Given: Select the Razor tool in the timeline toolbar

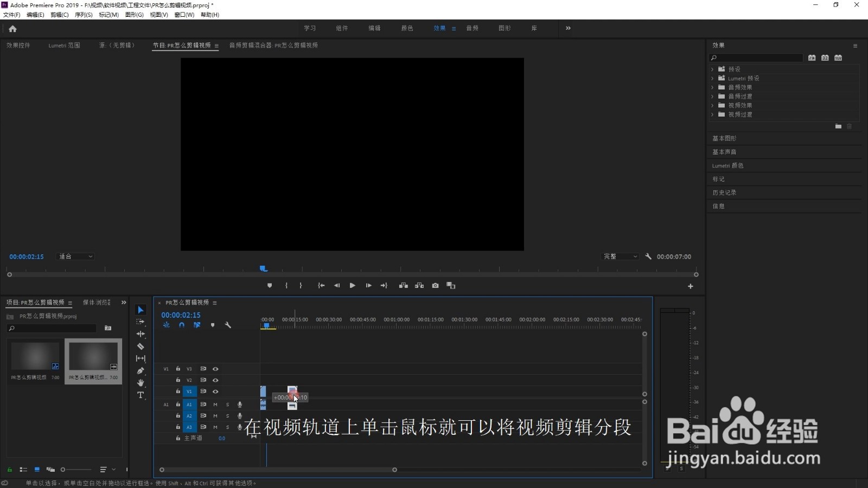Looking at the screenshot, I should [141, 346].
